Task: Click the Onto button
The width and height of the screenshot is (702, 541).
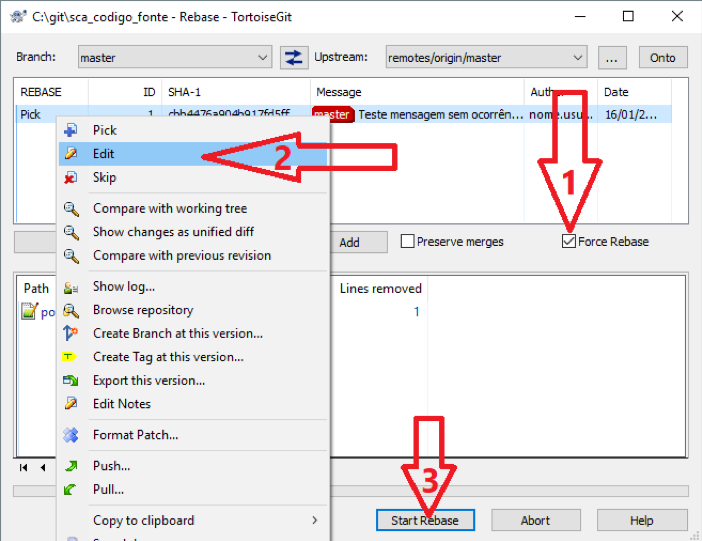Action: (x=663, y=58)
